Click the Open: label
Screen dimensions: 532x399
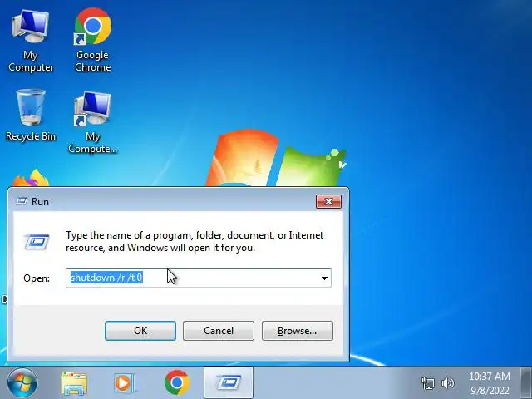point(37,278)
